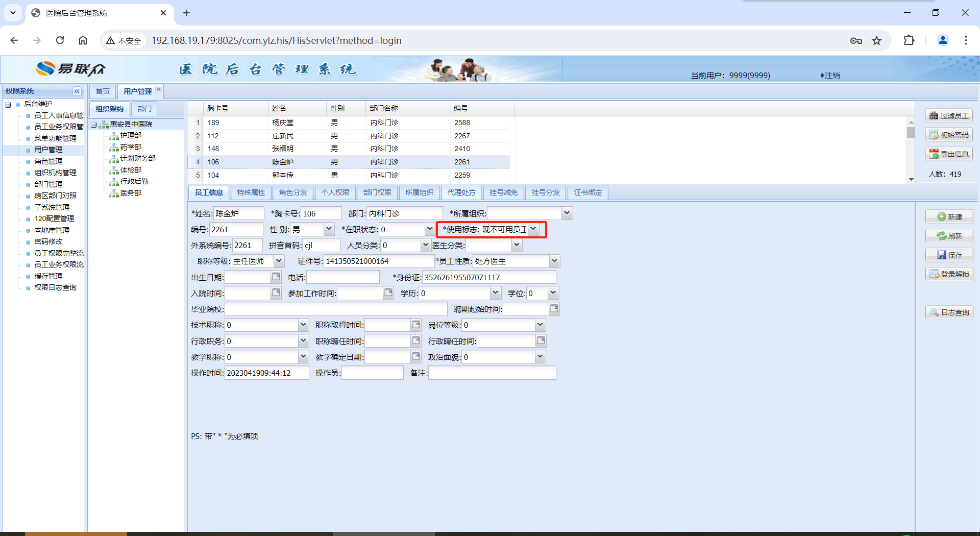
Task: Close the 用户管理 tab
Action: [x=158, y=89]
